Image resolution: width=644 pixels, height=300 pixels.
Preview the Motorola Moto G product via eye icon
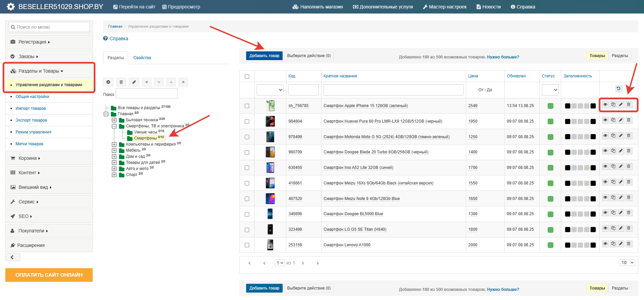tap(605, 136)
